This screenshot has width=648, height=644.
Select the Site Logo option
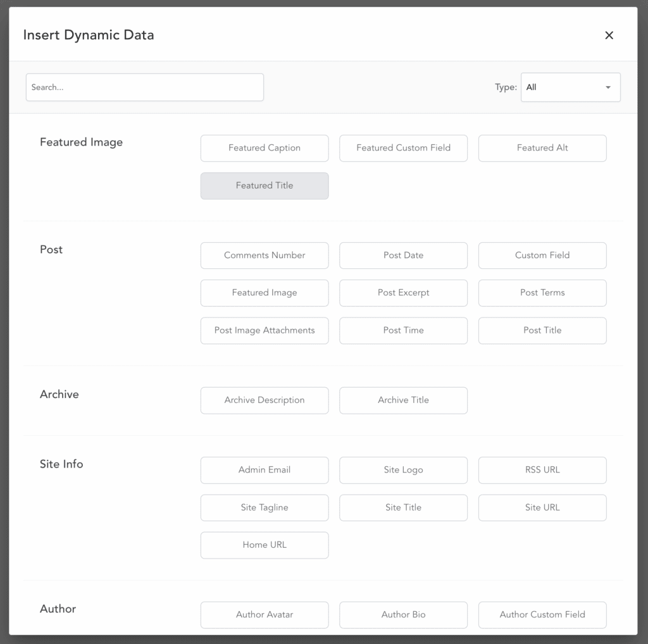point(403,470)
